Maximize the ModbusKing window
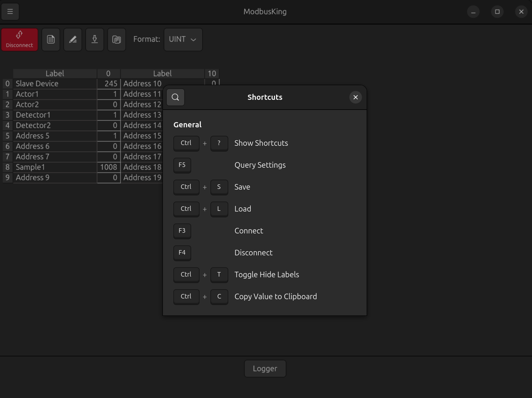Image resolution: width=532 pixels, height=398 pixels. tap(497, 12)
